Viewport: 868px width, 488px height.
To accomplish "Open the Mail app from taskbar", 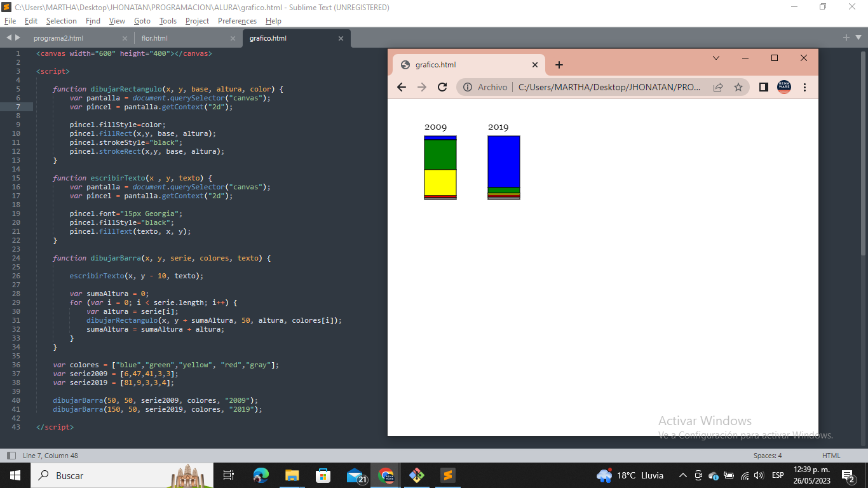I will [x=356, y=475].
